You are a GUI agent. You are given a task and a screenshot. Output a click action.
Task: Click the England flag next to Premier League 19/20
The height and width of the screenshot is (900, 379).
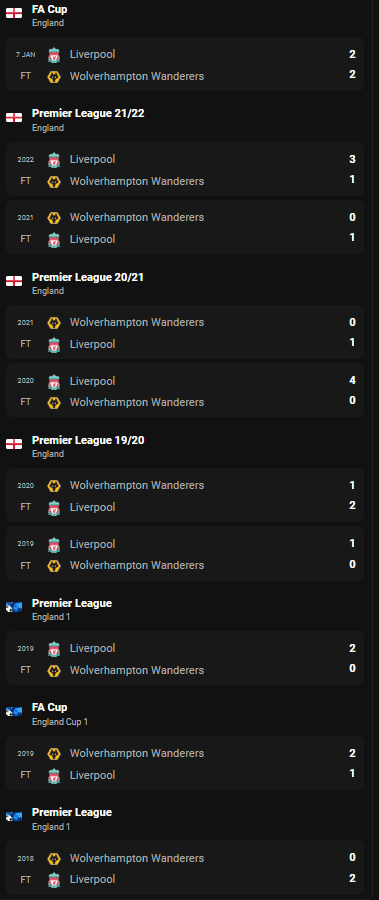[x=14, y=444]
